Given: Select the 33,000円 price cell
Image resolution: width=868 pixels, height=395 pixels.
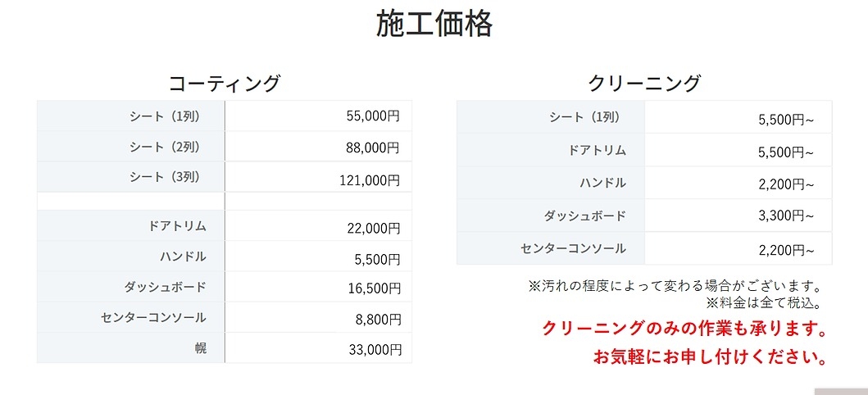Looking at the screenshot, I should [x=375, y=350].
